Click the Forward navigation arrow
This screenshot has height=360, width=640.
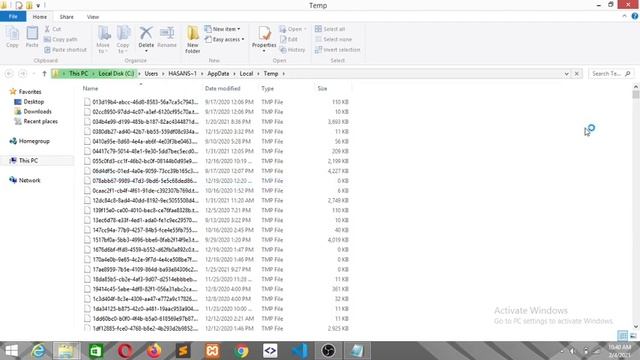click(22, 74)
